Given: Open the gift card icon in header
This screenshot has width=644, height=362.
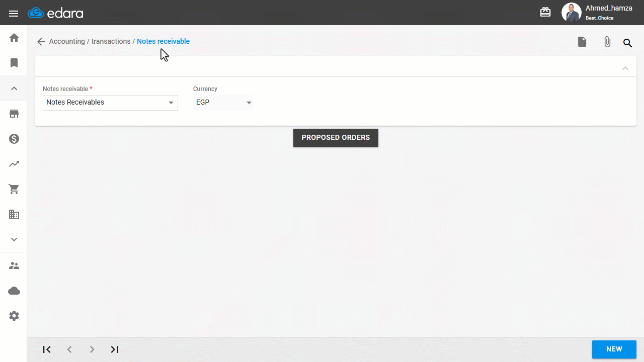Looking at the screenshot, I should (x=545, y=12).
